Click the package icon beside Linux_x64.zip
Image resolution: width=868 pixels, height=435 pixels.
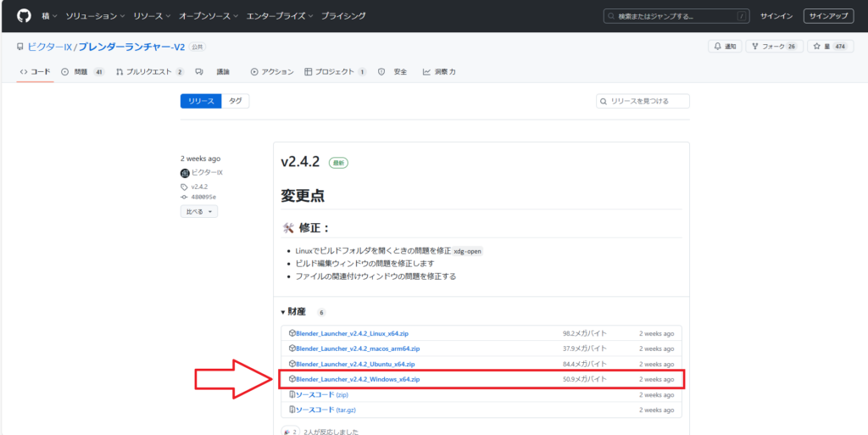click(292, 333)
